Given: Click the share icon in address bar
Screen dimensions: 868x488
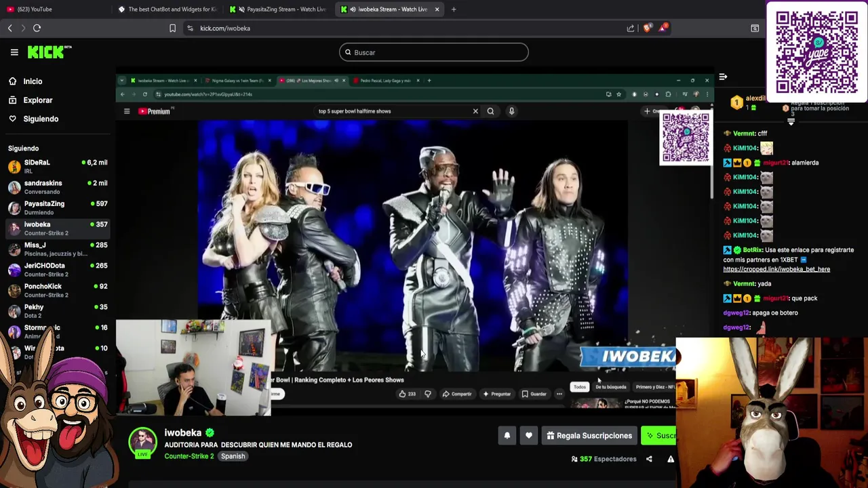Looking at the screenshot, I should point(631,28).
